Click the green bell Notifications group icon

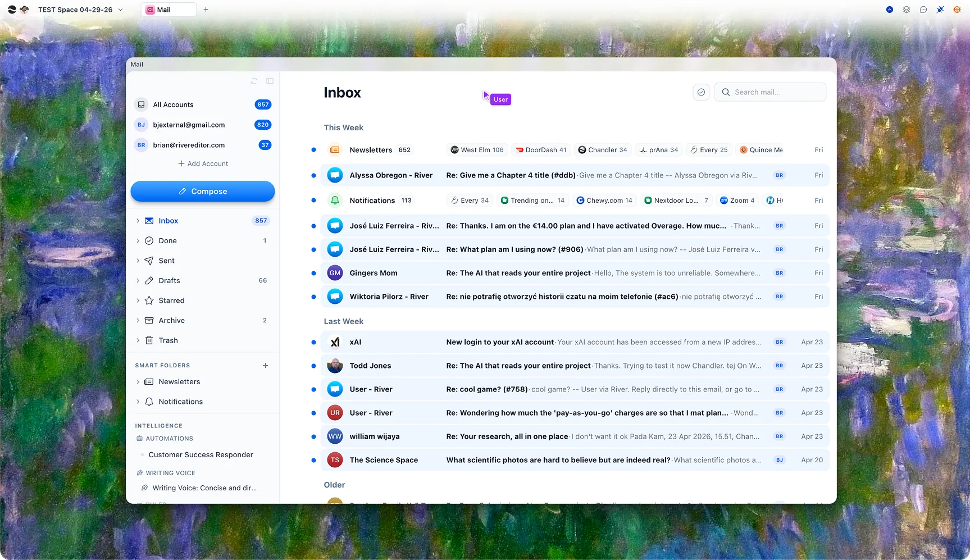335,201
